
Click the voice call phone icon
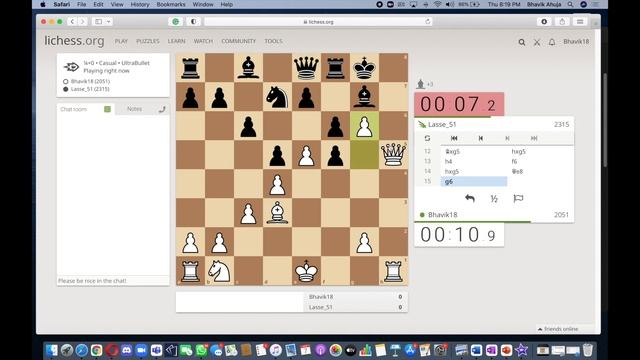pos(162,109)
